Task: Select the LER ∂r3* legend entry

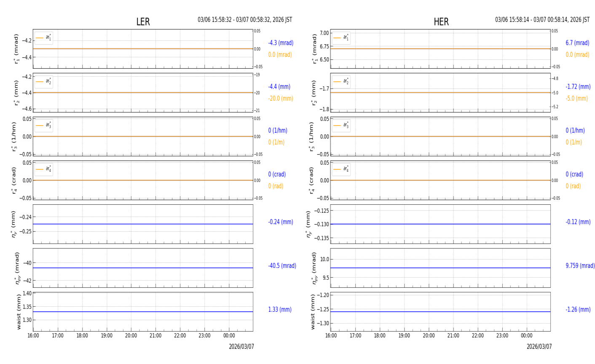Action: tap(44, 126)
